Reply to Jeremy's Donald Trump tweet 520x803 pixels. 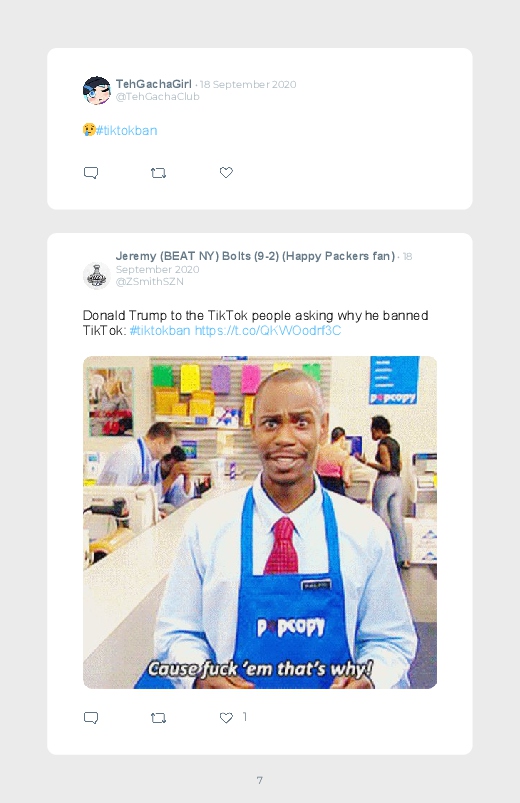91,717
